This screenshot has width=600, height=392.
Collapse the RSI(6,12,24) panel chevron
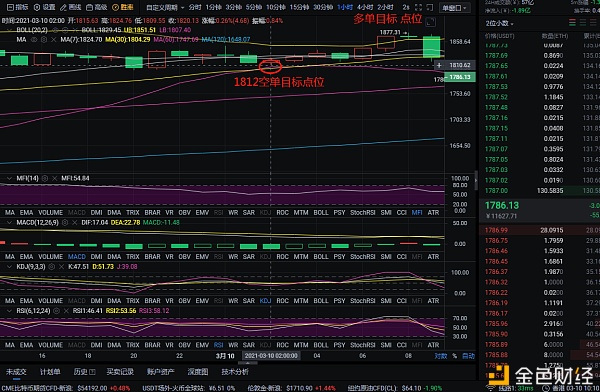[x=9, y=311]
